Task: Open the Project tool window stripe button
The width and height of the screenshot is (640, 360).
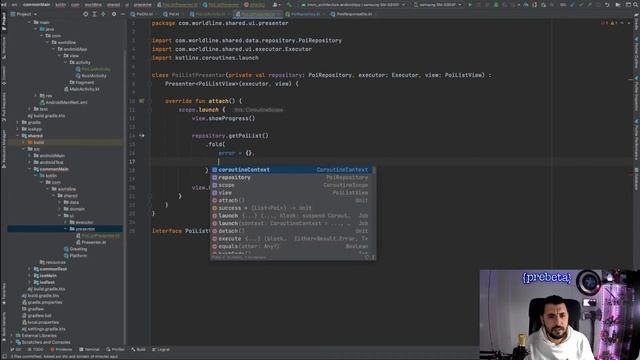Action: pos(4,21)
